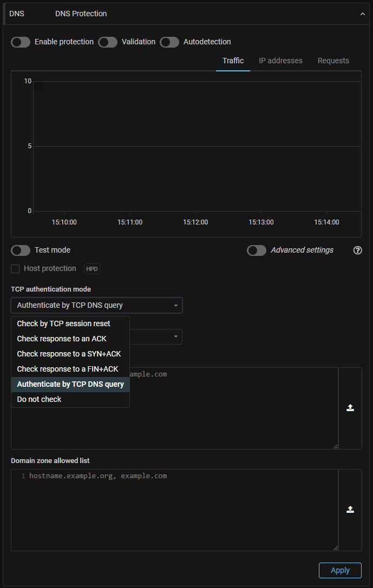Open the TCP authentication mode dropdown
Screen dimensions: 373x588
[x=97, y=306]
